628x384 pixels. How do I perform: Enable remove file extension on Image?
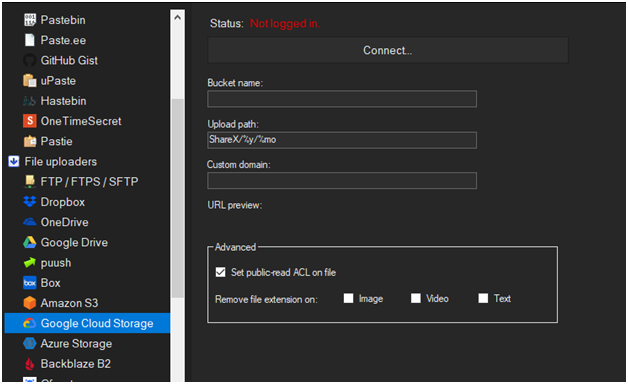[x=348, y=298]
